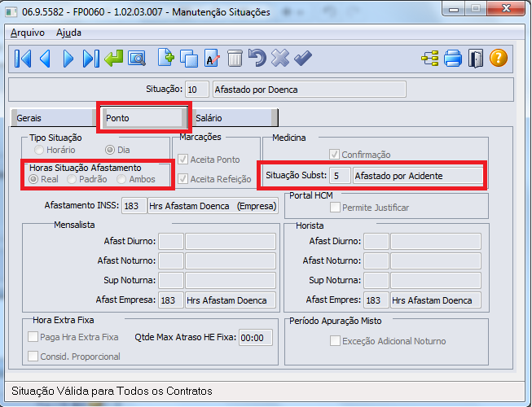Screen dimensions: 532x407
Task: Switch to the Salário tab
Action: pyautogui.click(x=234, y=118)
